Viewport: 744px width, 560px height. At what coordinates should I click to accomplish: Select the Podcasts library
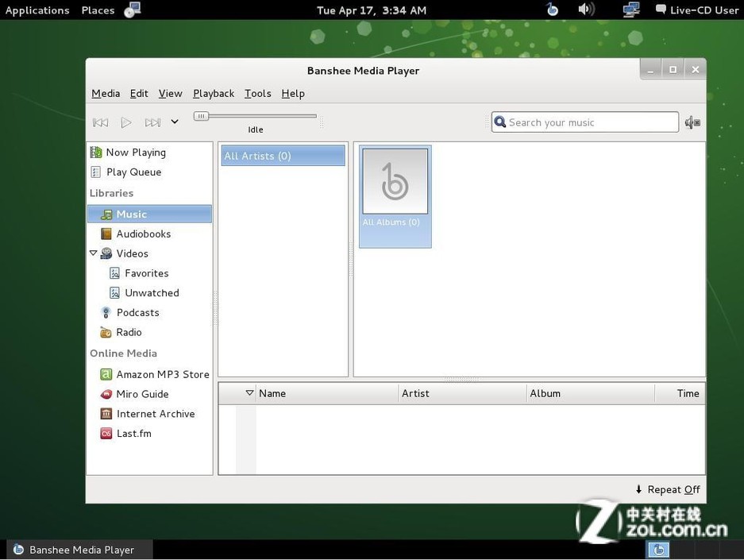[137, 313]
